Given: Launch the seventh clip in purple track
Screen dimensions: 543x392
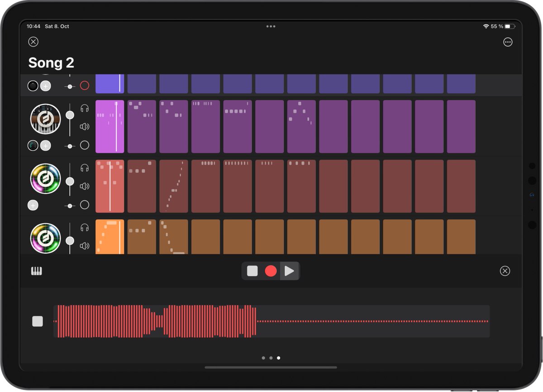Looking at the screenshot, I should point(301,127).
